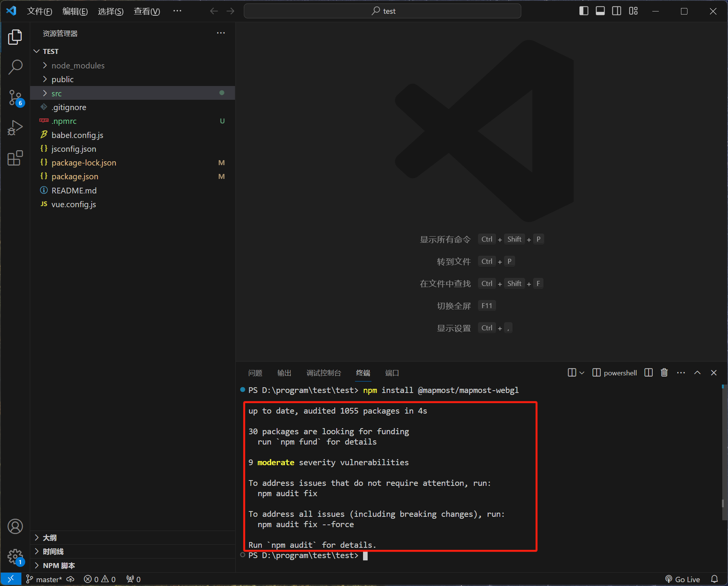Viewport: 728px width, 586px height.
Task: Click the synchronize changes cloud icon
Action: click(70, 580)
